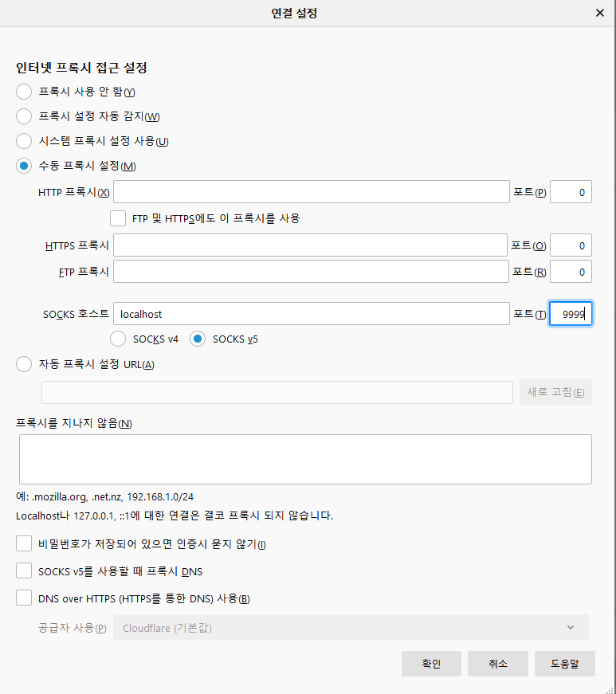Click the SOCKS 포트(T) field showing 9999
This screenshot has height=694, width=616.
(571, 314)
